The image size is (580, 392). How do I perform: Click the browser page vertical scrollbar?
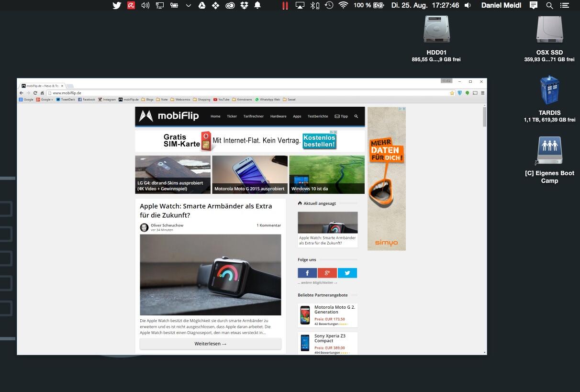point(485,117)
